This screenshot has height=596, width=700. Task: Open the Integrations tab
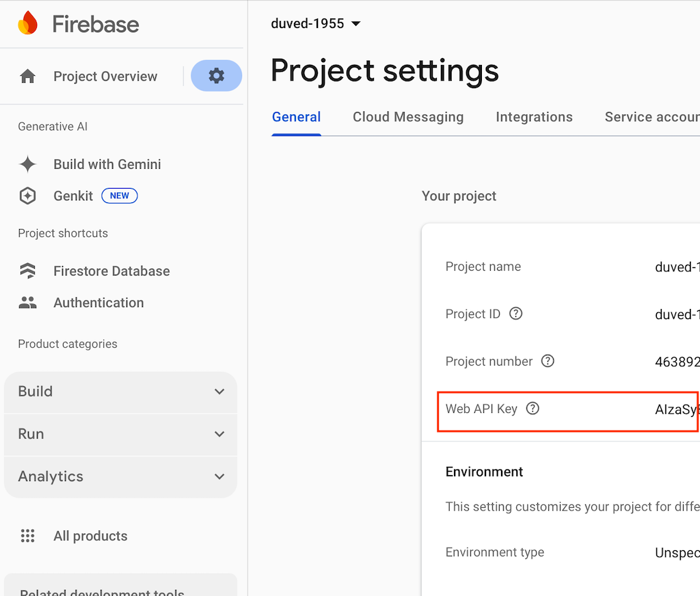point(534,117)
